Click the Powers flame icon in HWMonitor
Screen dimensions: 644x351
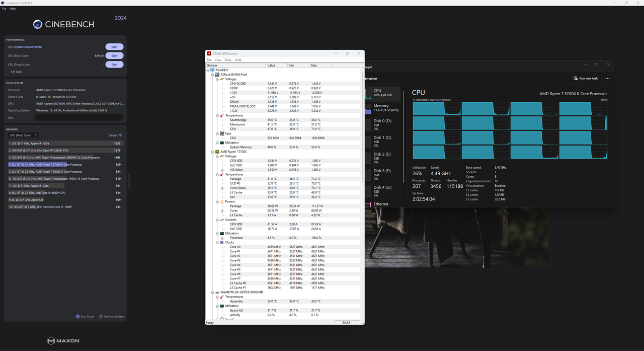(x=222, y=201)
